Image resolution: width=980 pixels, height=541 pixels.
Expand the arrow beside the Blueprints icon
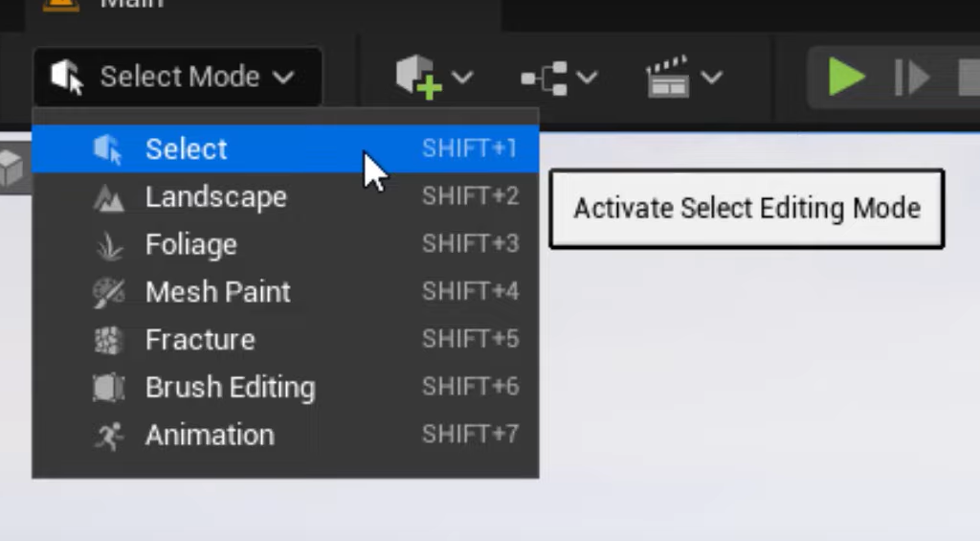click(587, 78)
